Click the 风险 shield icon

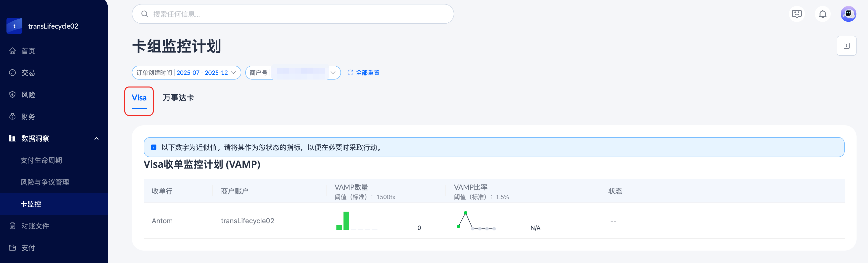(x=12, y=95)
